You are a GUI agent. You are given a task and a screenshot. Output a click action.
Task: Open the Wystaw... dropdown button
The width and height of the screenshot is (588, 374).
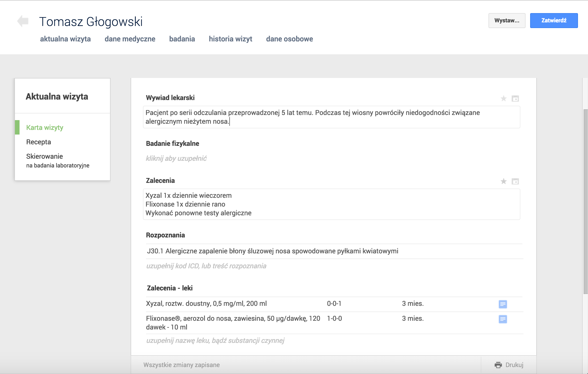pos(506,21)
